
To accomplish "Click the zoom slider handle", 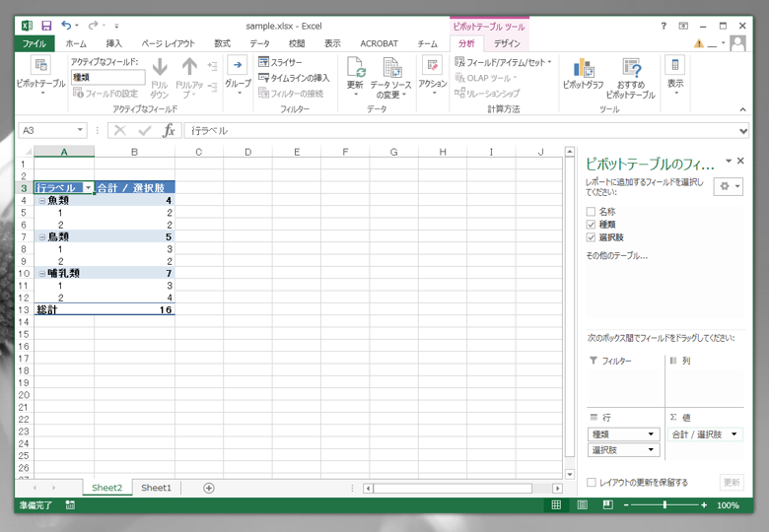I will tap(664, 505).
